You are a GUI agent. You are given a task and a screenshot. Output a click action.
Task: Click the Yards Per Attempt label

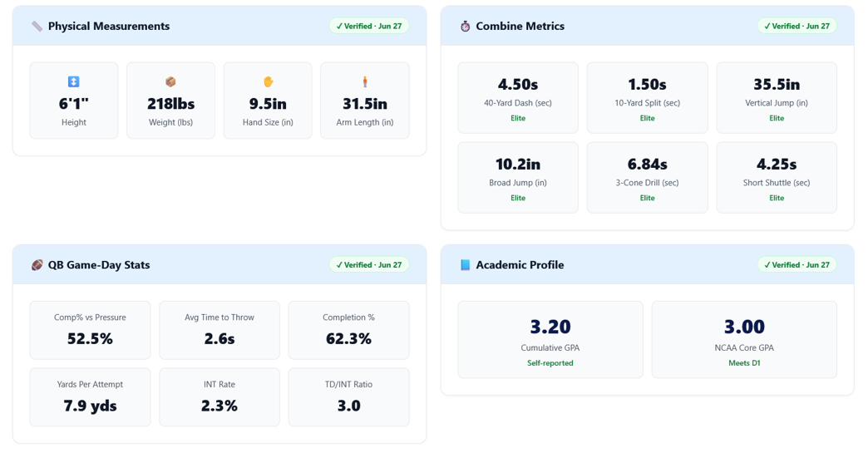point(91,384)
